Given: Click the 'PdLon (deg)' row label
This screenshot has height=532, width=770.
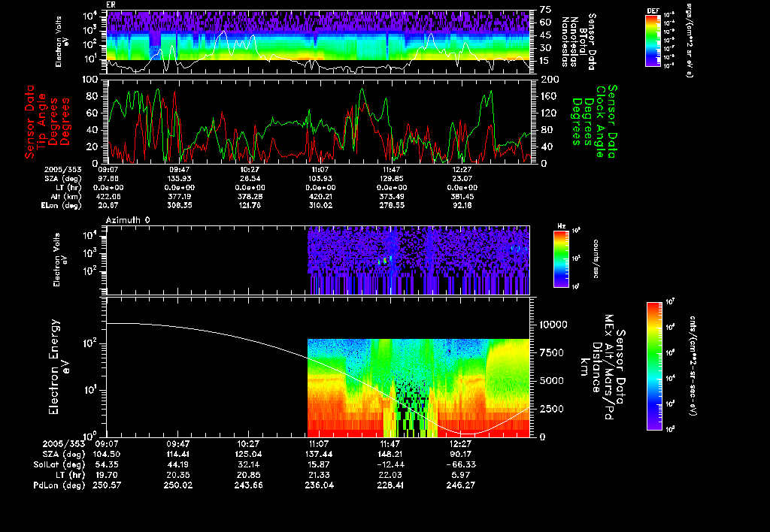Looking at the screenshot, I should tap(59, 485).
